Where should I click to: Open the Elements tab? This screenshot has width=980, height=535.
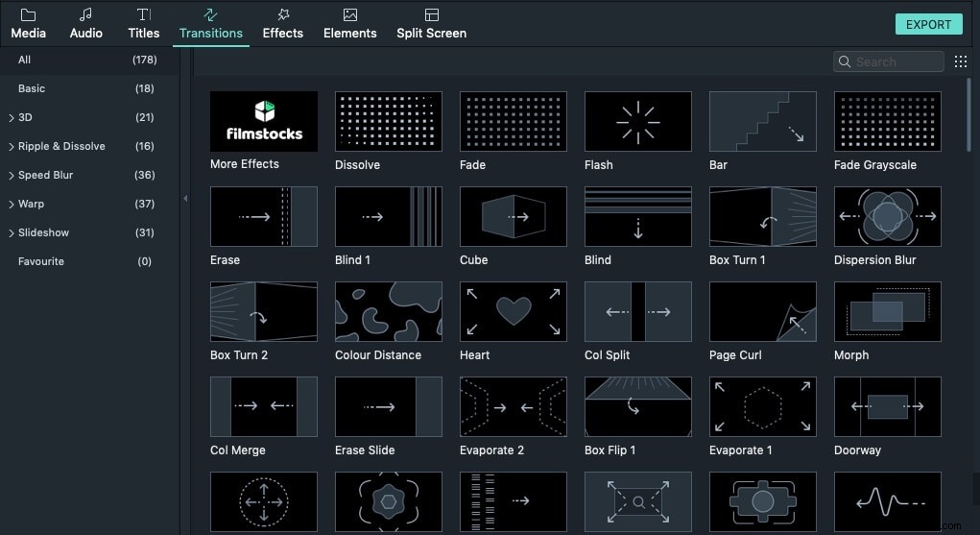[x=350, y=24]
